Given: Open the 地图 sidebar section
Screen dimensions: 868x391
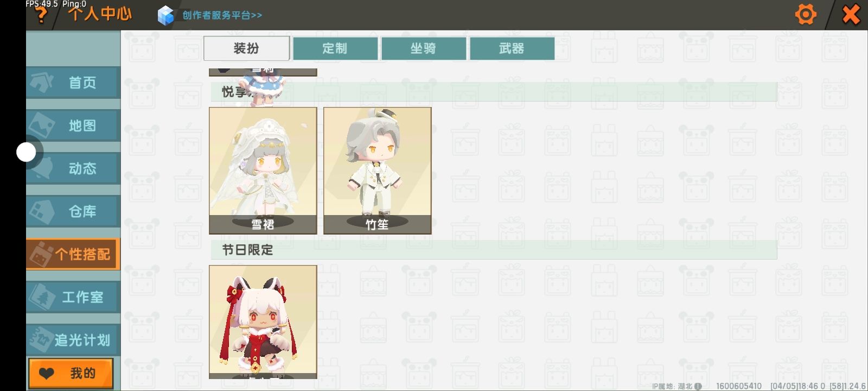Looking at the screenshot, I should click(x=73, y=125).
